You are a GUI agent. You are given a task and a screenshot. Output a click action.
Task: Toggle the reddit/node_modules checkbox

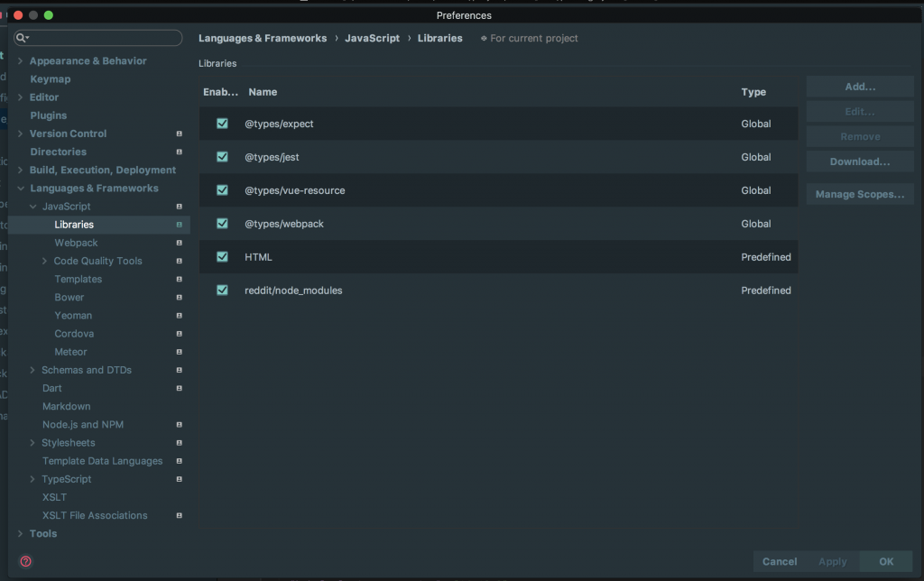pyautogui.click(x=222, y=290)
